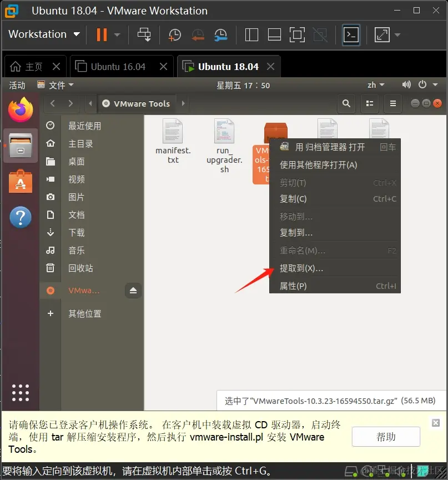Choose 属性(P) in context menu
Screen dimensions: 448x480
tap(335, 286)
